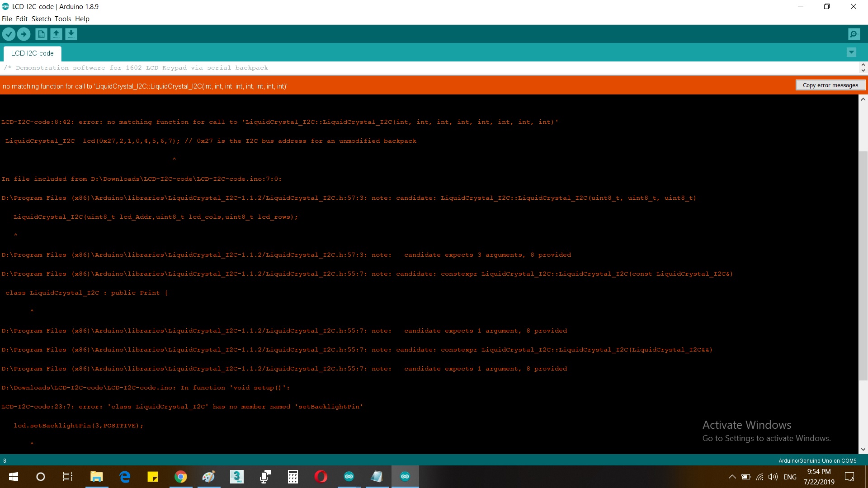Open the Help menu

(82, 19)
